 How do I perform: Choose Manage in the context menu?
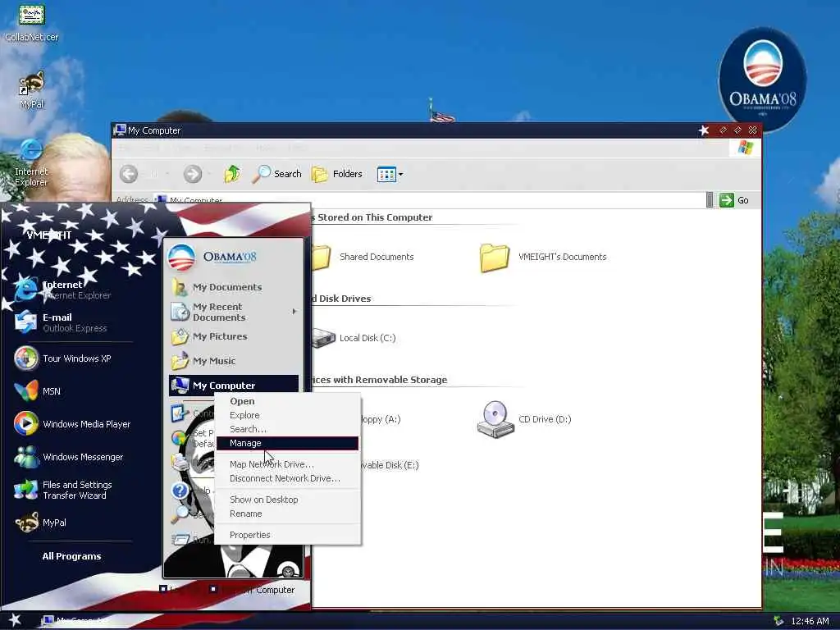point(287,443)
